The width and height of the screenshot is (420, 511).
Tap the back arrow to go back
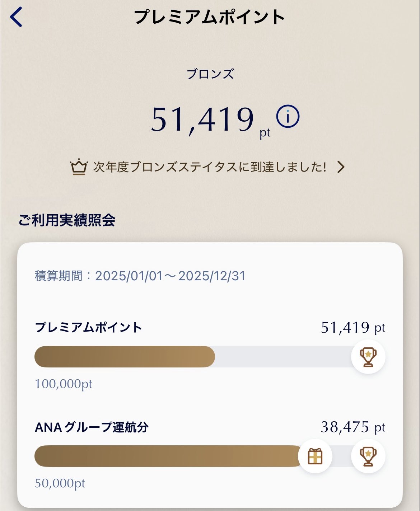click(17, 17)
